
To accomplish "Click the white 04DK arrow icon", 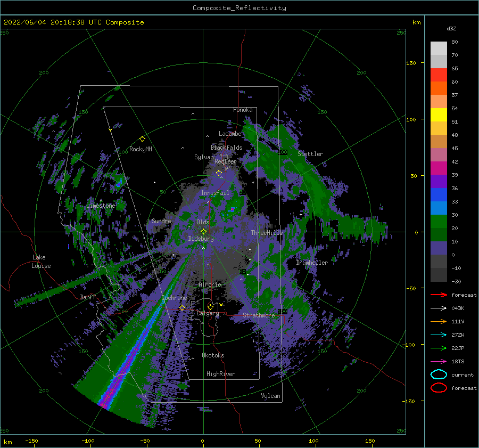I will 439,308.
